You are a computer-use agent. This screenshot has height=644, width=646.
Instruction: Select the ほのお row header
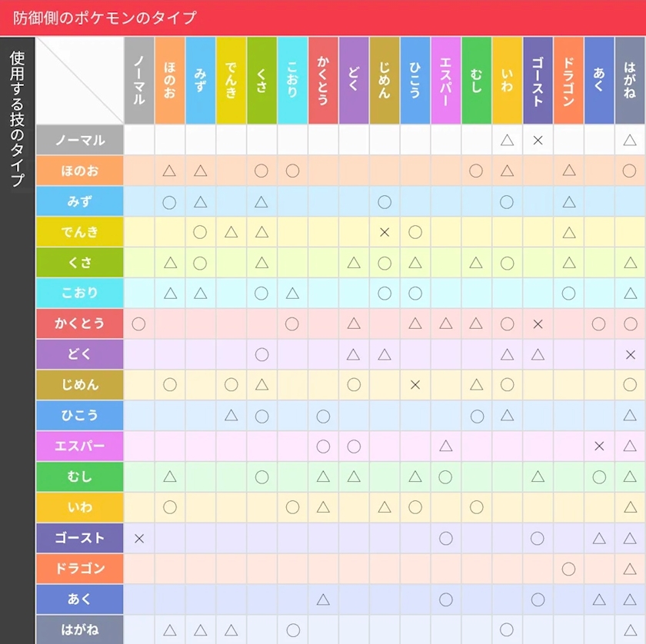[79, 171]
